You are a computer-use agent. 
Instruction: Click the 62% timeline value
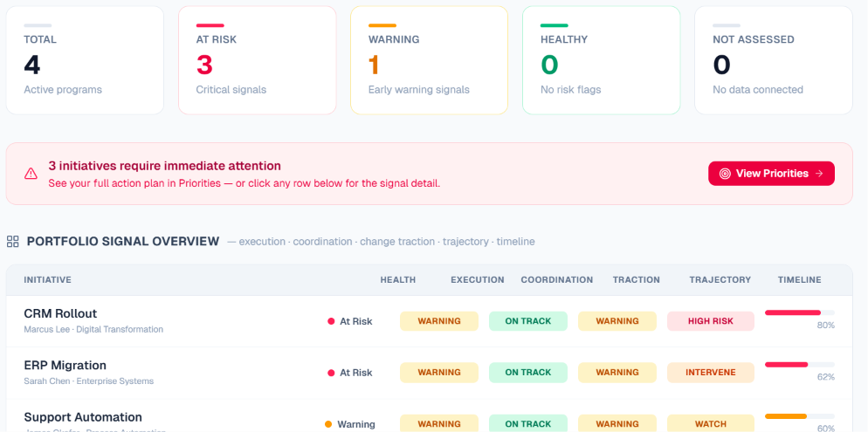click(825, 377)
